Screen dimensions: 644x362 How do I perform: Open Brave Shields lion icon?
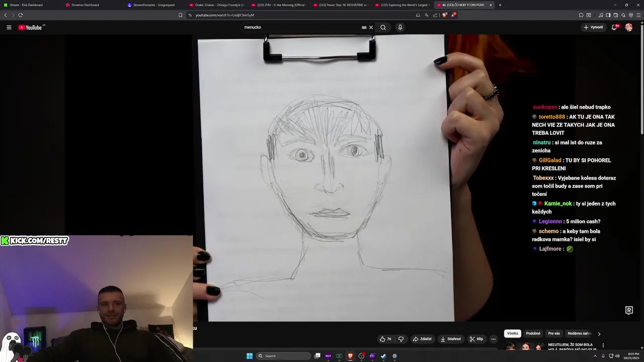pyautogui.click(x=444, y=15)
